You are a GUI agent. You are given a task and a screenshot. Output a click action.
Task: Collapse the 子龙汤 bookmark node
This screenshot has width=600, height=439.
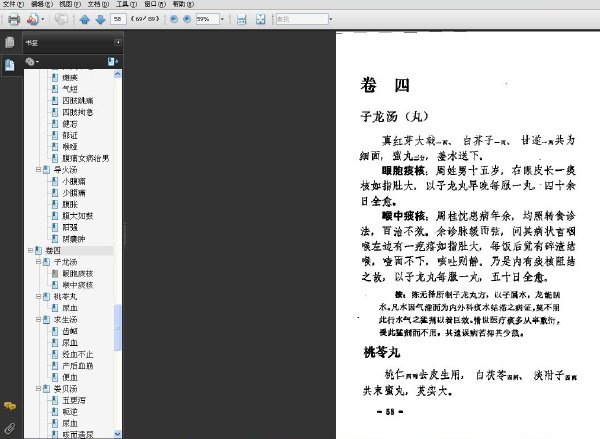pos(38,262)
